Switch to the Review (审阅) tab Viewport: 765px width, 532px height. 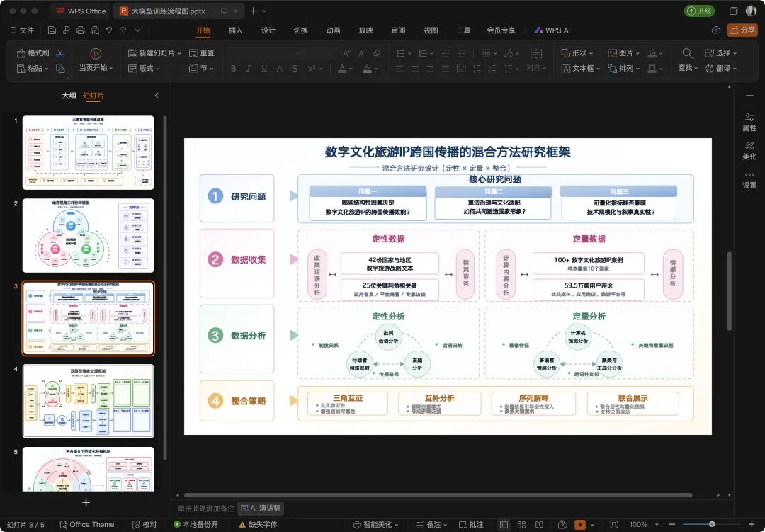point(398,30)
